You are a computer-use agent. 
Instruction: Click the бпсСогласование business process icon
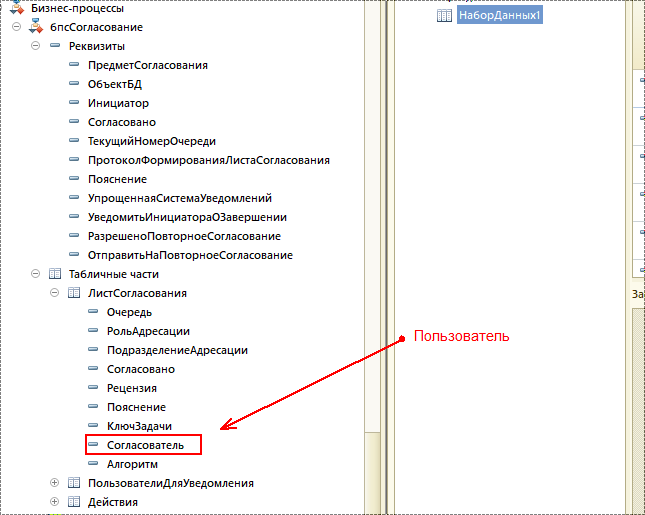[x=36, y=27]
